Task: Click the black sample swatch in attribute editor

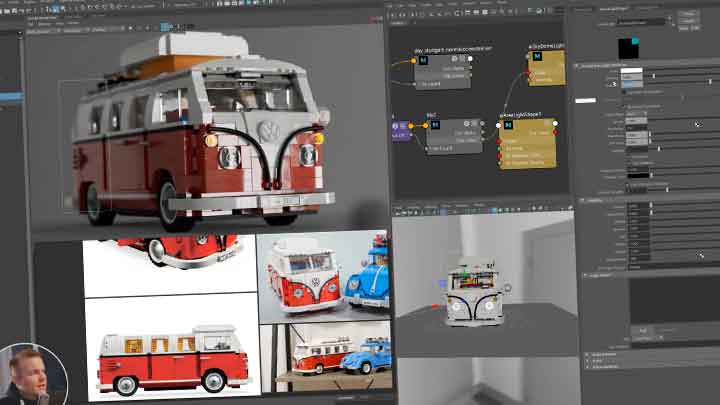Action: 628,48
